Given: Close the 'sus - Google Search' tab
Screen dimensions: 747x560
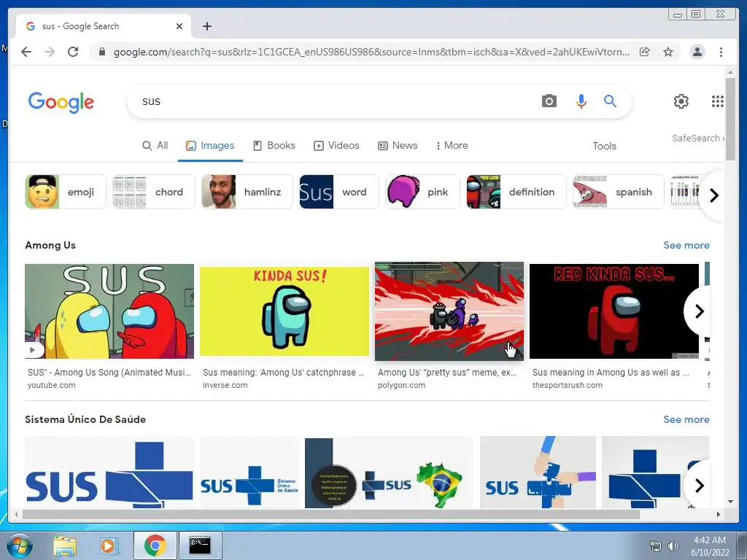Looking at the screenshot, I should click(x=179, y=26).
